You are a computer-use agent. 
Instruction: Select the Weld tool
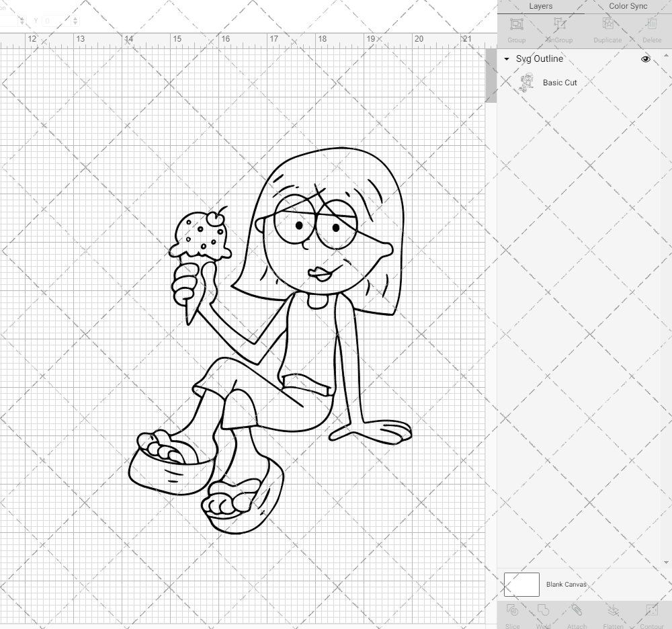click(543, 610)
